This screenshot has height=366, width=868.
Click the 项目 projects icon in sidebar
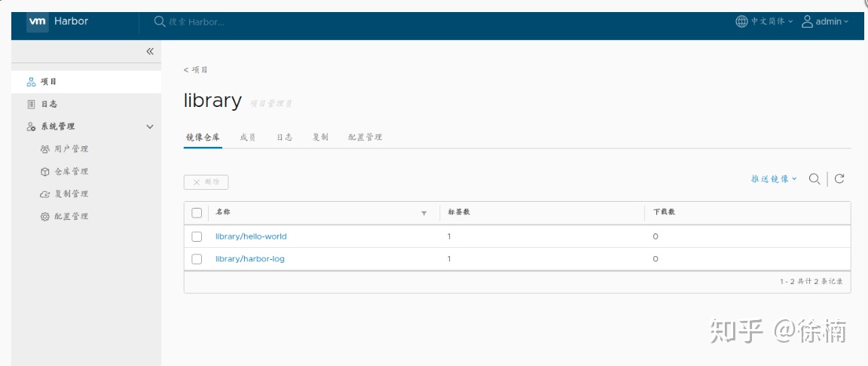tap(31, 82)
